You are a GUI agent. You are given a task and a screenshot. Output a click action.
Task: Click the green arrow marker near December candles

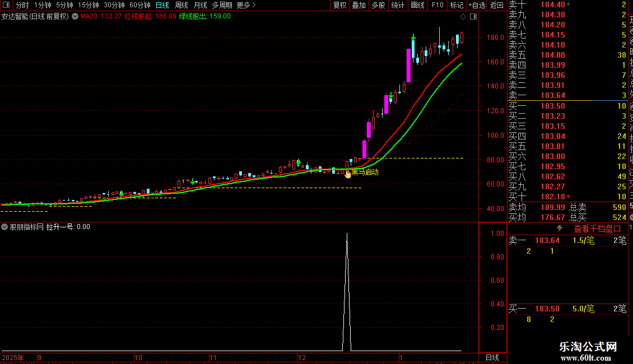299,162
